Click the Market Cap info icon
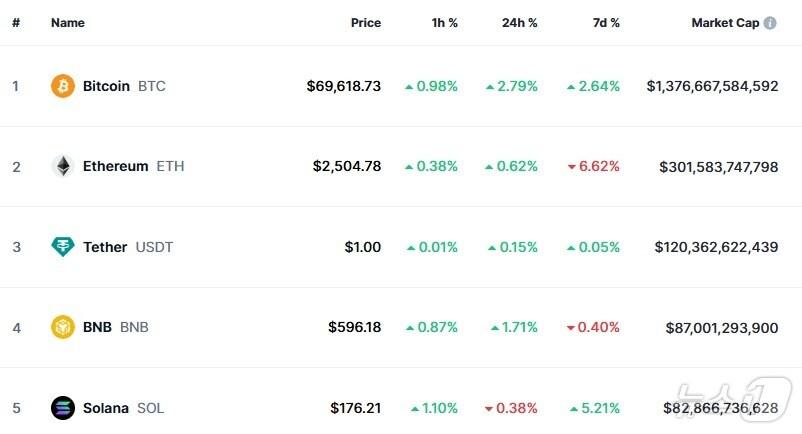This screenshot has width=802, height=434. click(x=770, y=23)
